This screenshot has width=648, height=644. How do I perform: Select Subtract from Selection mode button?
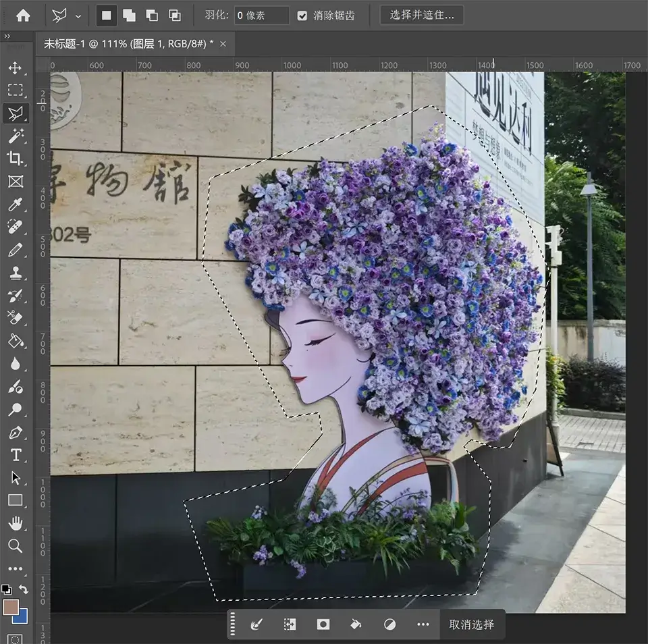click(152, 16)
